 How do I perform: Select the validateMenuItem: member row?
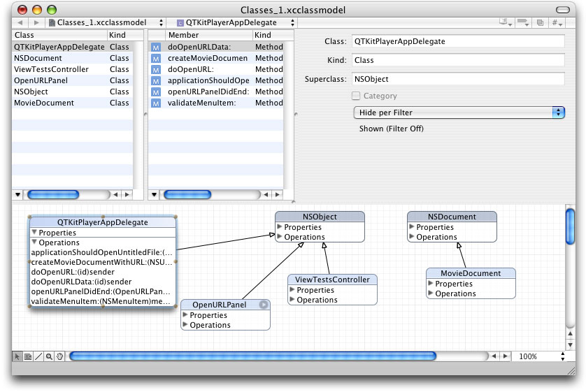[202, 103]
